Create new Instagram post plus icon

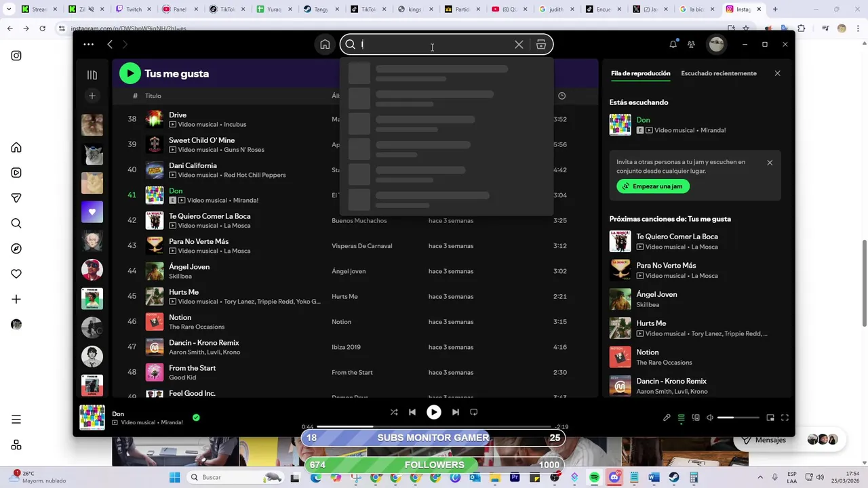(x=16, y=299)
